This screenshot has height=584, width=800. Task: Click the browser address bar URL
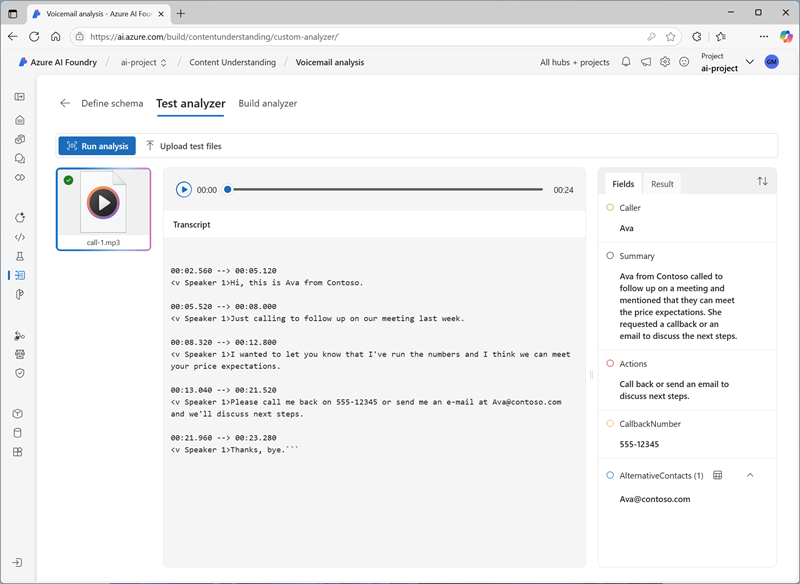[x=214, y=37]
